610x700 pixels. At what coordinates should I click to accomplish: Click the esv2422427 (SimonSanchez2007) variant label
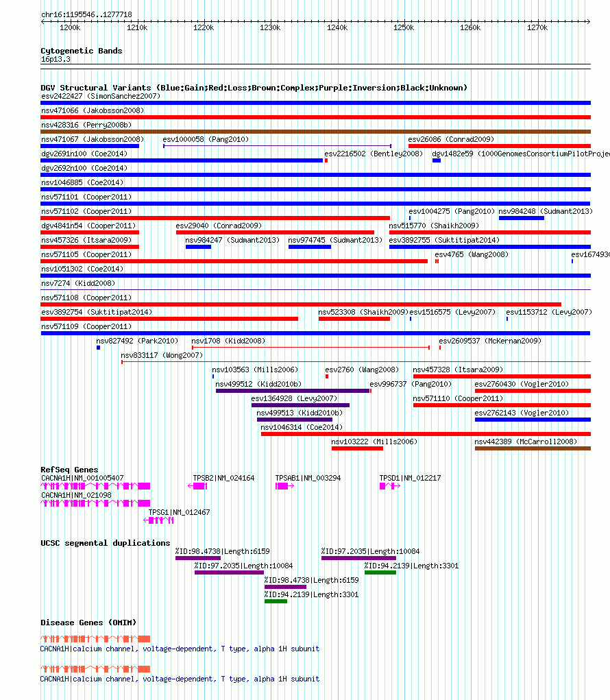101,96
